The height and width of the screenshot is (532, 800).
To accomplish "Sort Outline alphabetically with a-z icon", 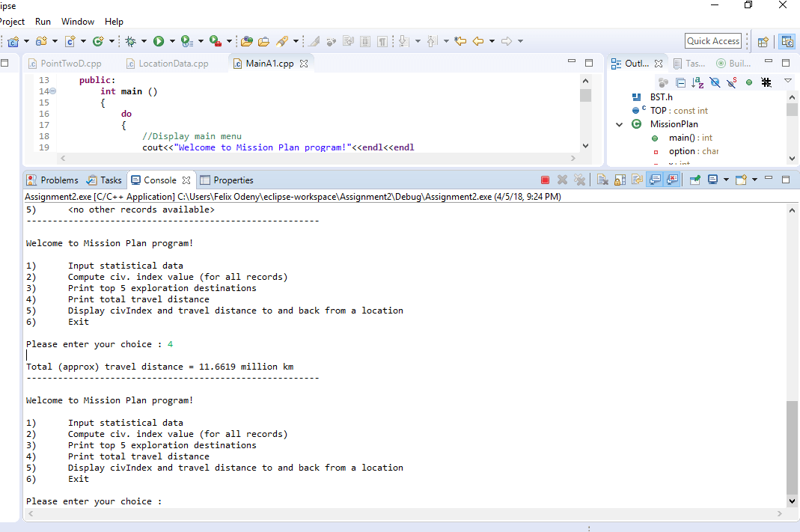I will click(x=697, y=82).
